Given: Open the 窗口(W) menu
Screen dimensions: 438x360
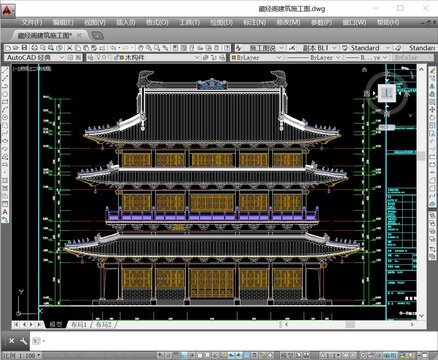Looking at the screenshot, I should [354, 22].
